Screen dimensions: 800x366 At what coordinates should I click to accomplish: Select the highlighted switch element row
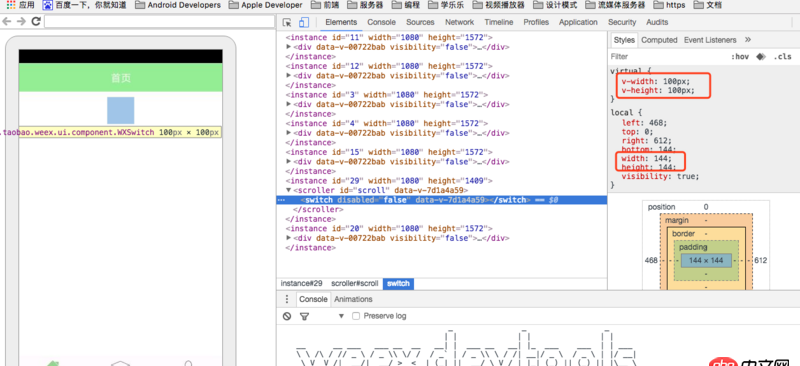pyautogui.click(x=442, y=200)
